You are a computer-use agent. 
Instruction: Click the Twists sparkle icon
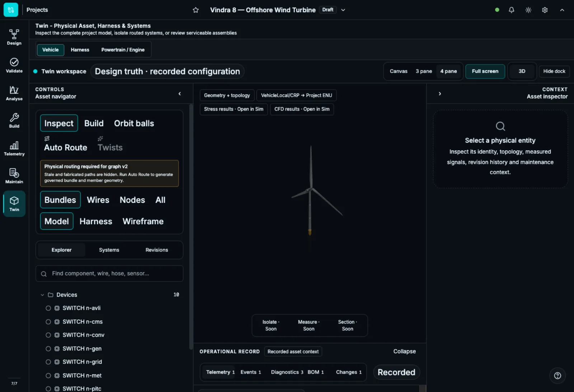click(x=100, y=139)
